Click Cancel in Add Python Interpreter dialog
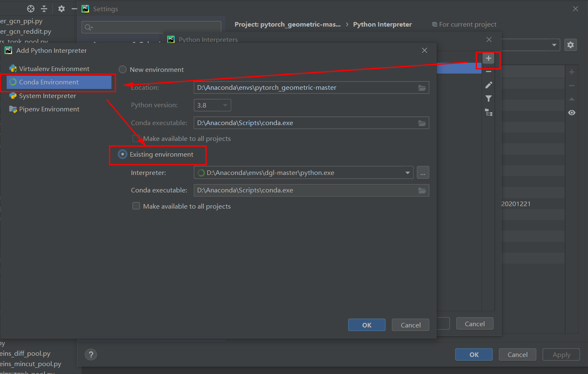588x374 pixels. [410, 325]
